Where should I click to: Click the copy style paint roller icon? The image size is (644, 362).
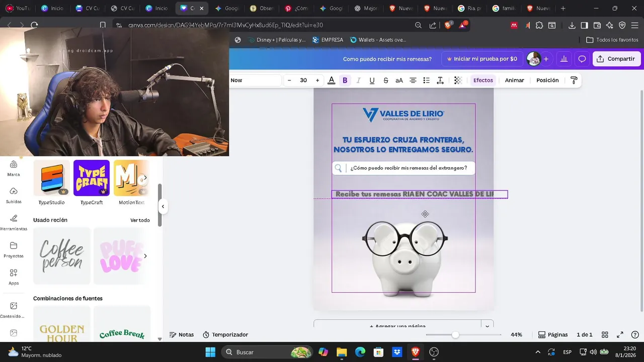[574, 80]
